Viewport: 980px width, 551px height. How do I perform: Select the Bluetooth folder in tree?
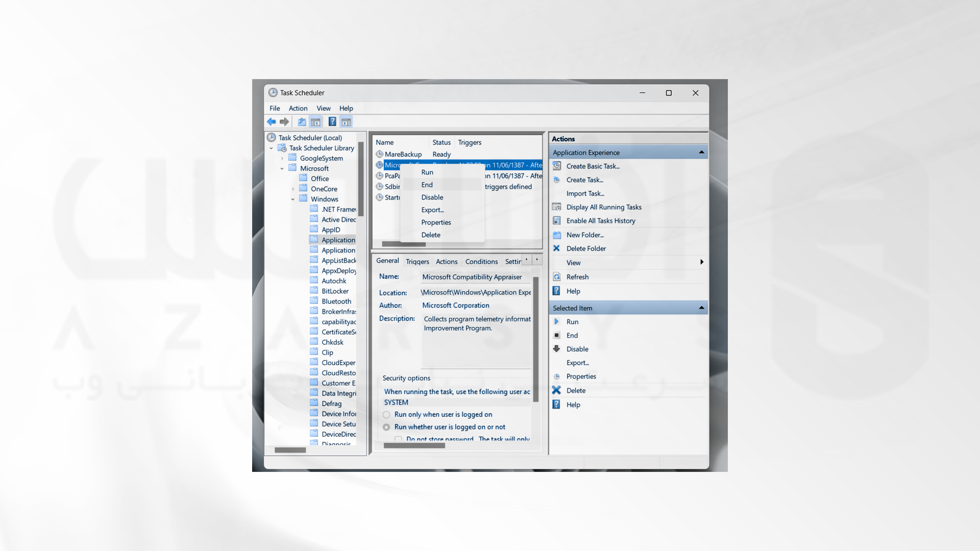tap(336, 302)
